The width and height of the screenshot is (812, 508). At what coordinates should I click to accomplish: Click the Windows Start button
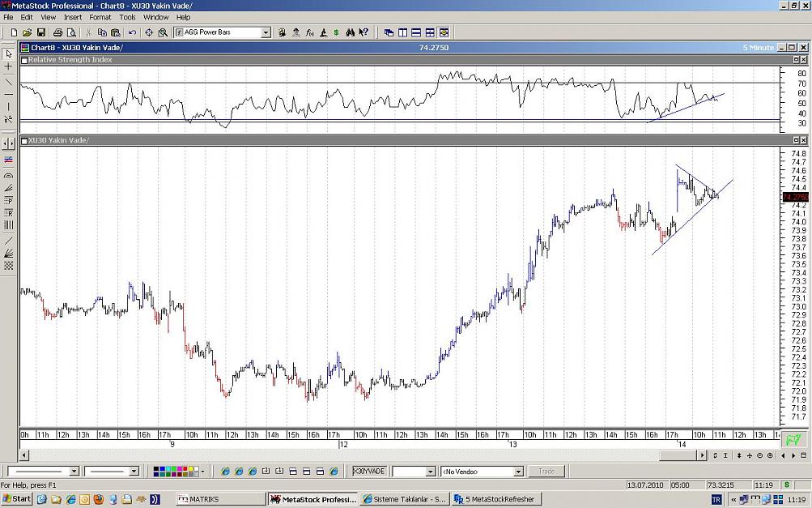click(17, 499)
